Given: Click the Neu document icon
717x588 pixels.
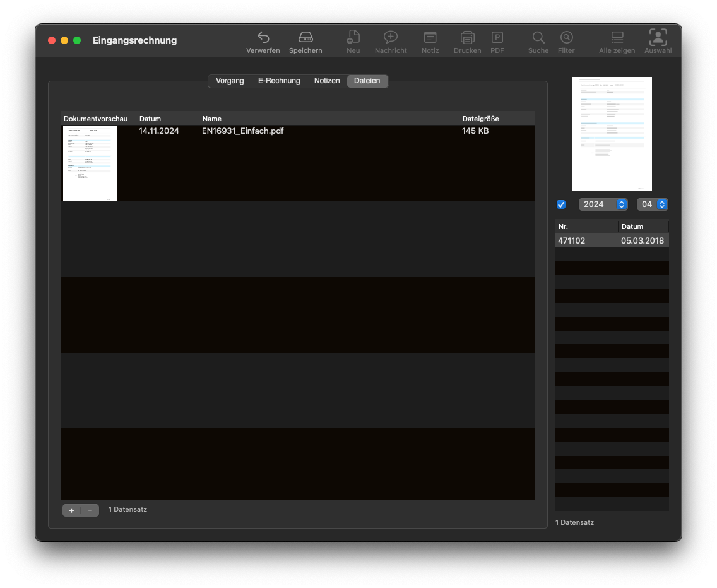Looking at the screenshot, I should pyautogui.click(x=353, y=37).
